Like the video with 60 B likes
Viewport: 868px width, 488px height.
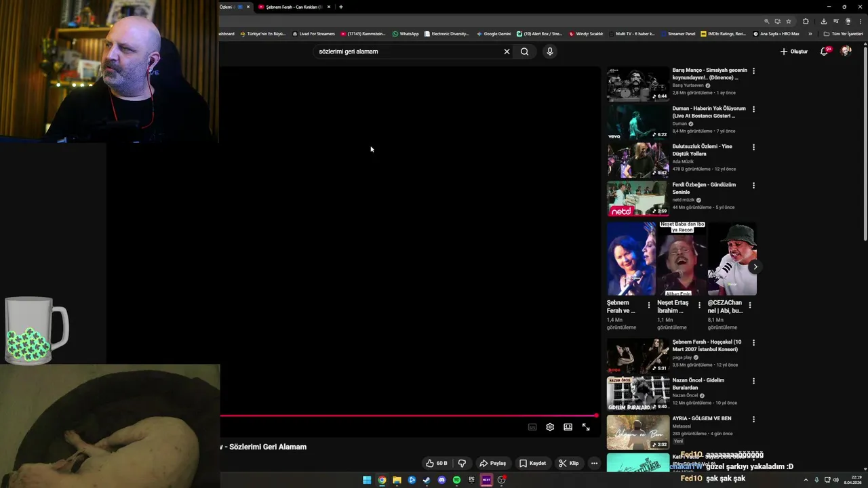pyautogui.click(x=436, y=463)
